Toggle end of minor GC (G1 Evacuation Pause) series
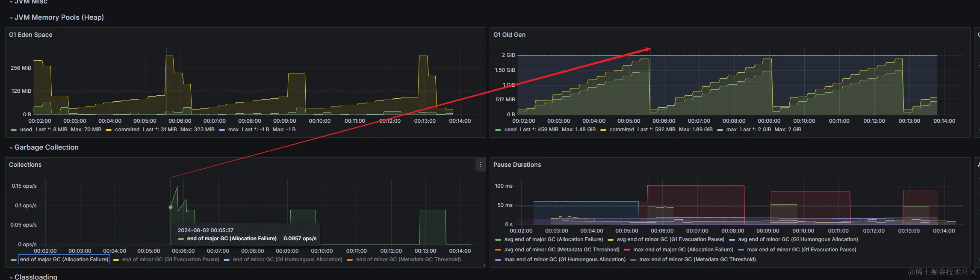 (171, 259)
